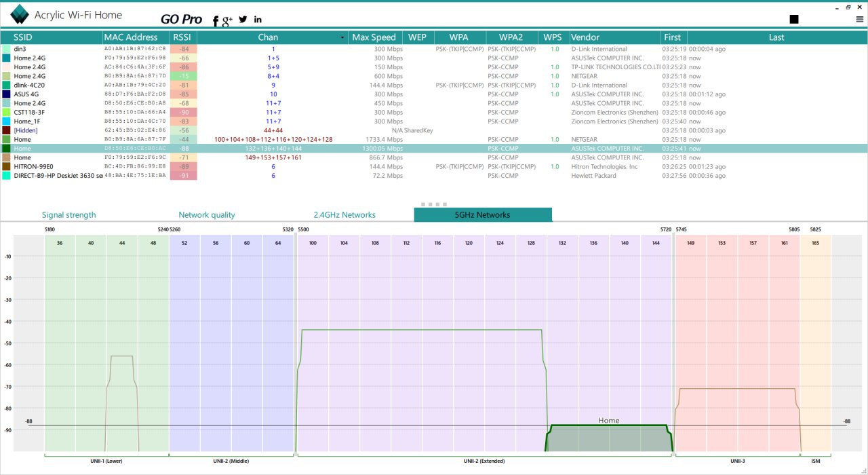Open the Google Plus social link

click(227, 20)
